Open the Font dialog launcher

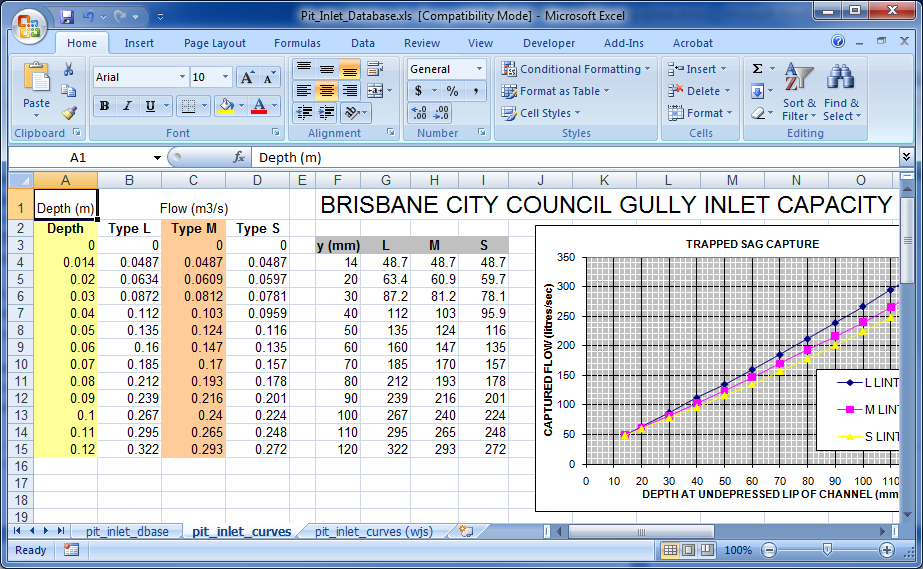pos(275,133)
